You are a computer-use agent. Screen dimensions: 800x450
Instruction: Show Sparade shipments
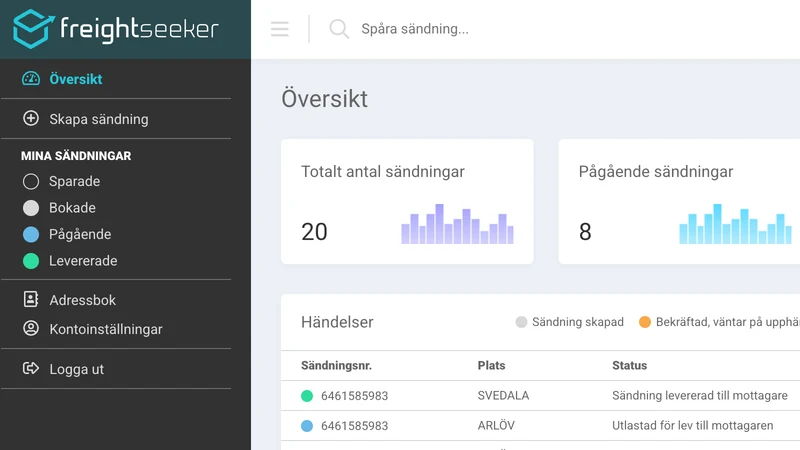[x=74, y=181]
